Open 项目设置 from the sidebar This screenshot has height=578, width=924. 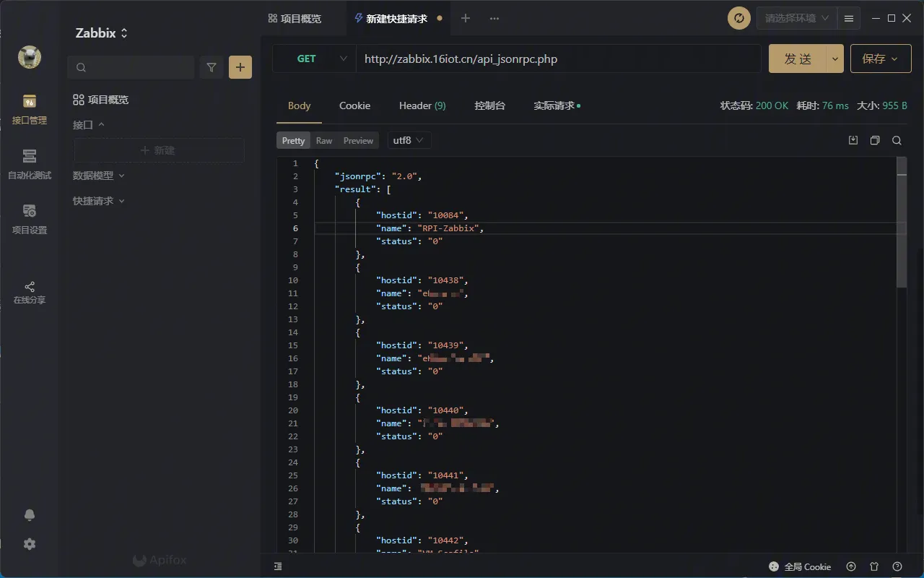click(29, 219)
